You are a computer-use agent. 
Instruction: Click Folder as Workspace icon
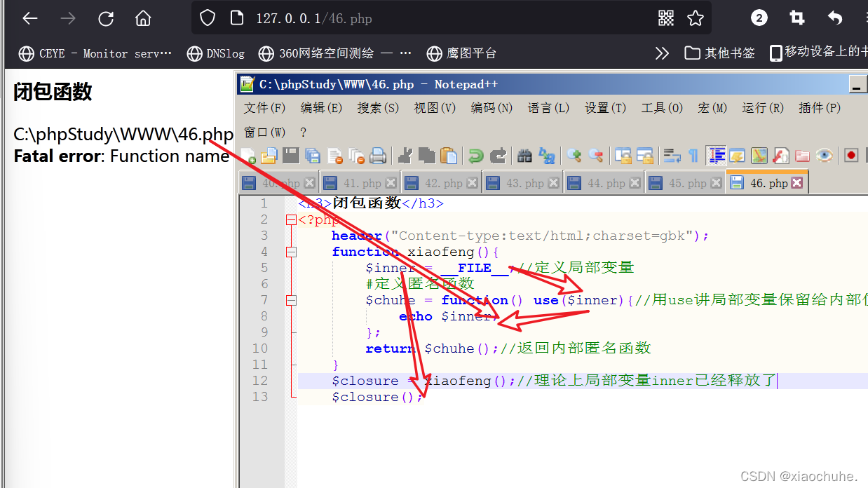point(802,156)
